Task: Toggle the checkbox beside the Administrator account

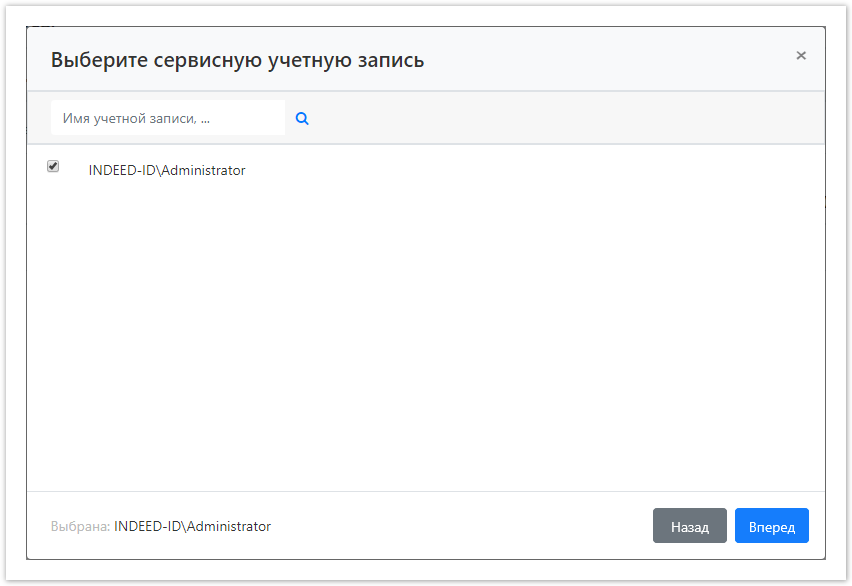Action: (x=53, y=167)
